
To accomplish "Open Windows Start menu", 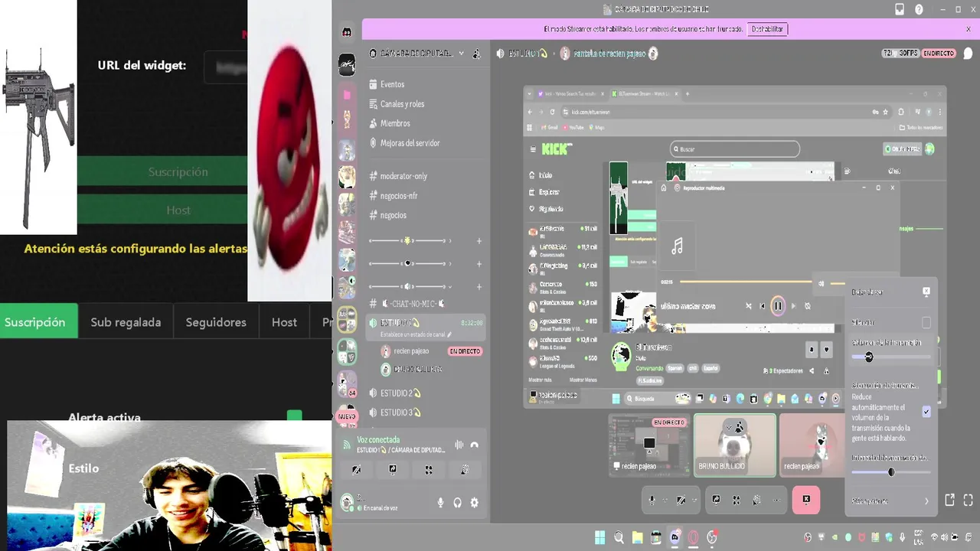I will click(599, 538).
